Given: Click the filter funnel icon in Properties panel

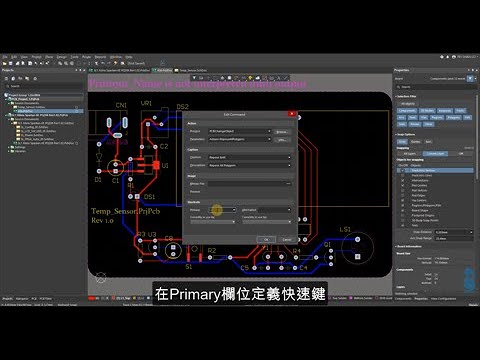Looking at the screenshot, I should tap(470, 79).
